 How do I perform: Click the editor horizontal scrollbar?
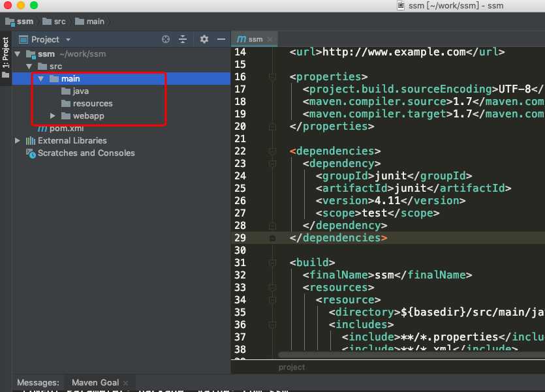tap(411, 355)
